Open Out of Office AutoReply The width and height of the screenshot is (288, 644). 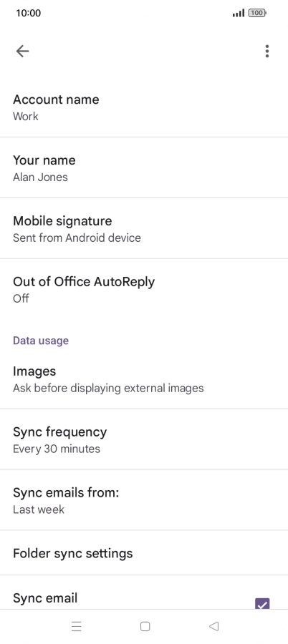(x=144, y=289)
